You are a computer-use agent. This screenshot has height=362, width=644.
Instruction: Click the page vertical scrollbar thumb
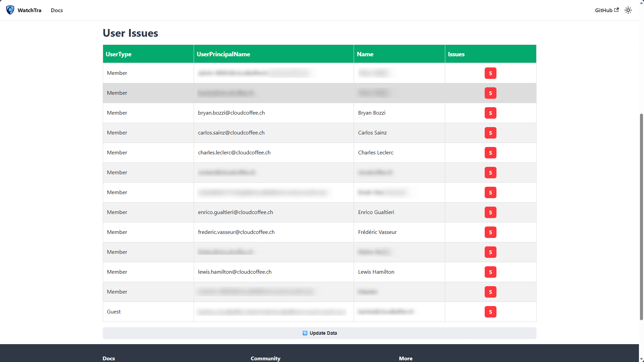click(641, 216)
